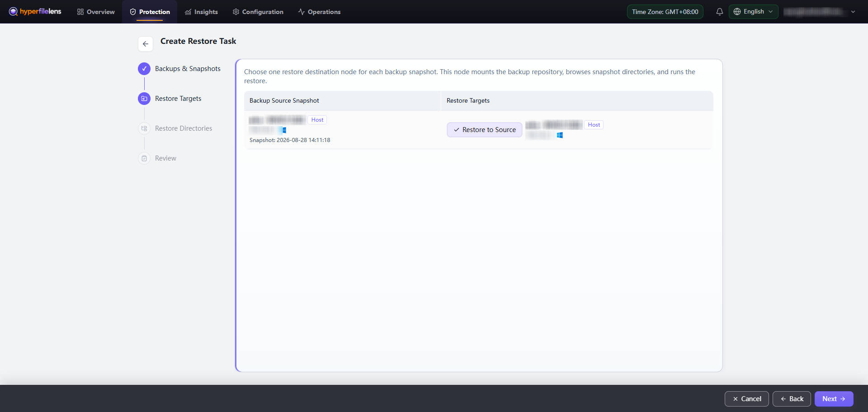Expand the user account dropdown

853,12
